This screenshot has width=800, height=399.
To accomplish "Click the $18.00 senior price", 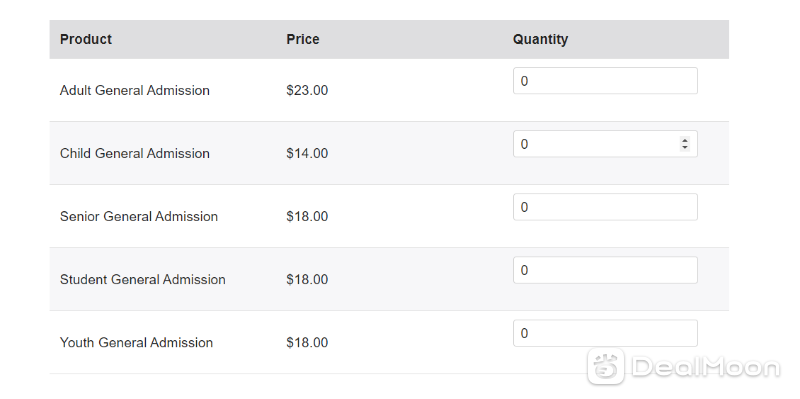I will tap(307, 216).
